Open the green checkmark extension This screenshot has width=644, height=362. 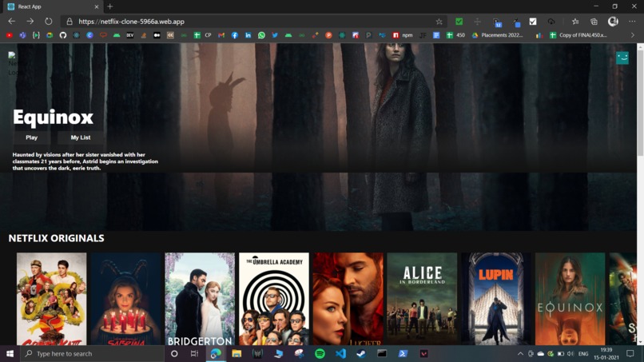[x=459, y=22]
